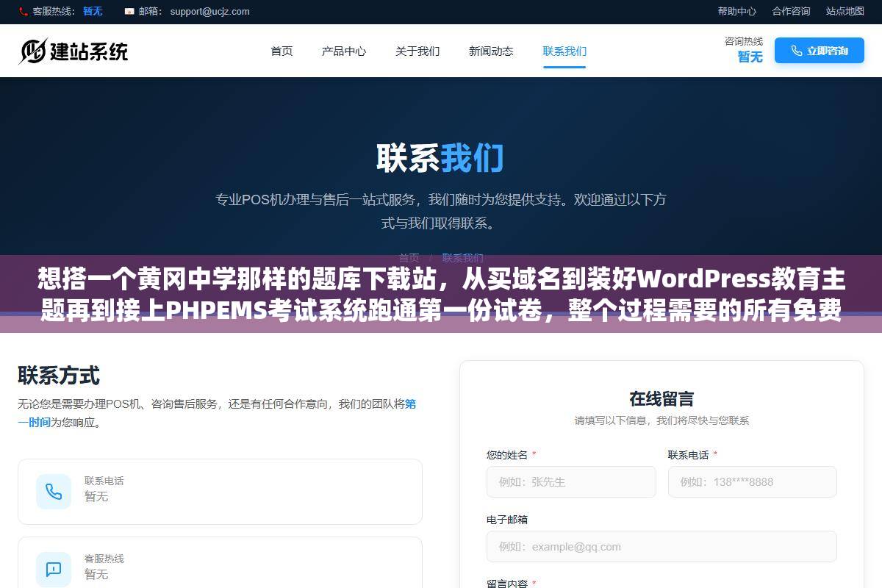Click the 首页 breadcrumb link
This screenshot has width=882, height=588.
pos(409,257)
